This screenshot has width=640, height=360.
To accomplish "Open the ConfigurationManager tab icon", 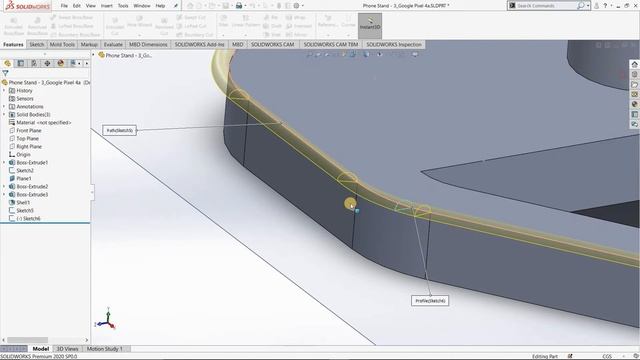I will coord(34,63).
